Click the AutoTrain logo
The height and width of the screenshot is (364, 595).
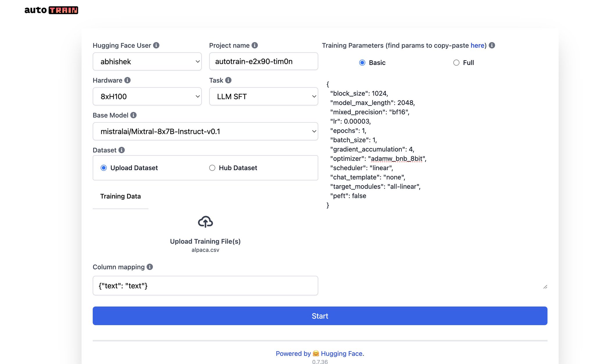tap(51, 10)
